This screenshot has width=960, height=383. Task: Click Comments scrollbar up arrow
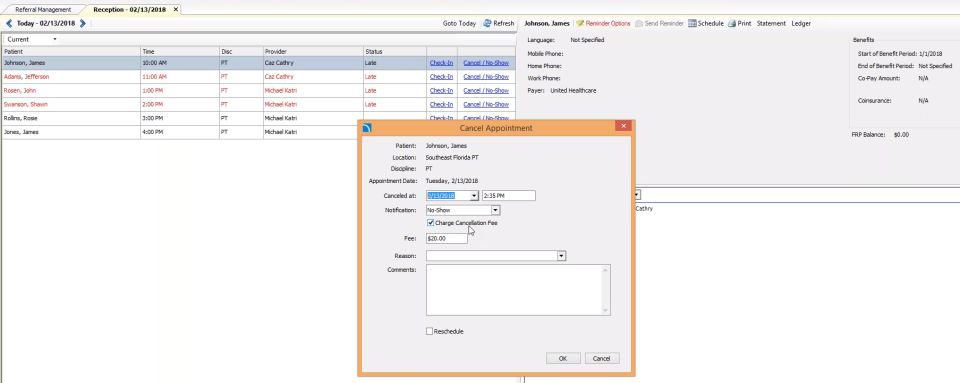click(606, 269)
